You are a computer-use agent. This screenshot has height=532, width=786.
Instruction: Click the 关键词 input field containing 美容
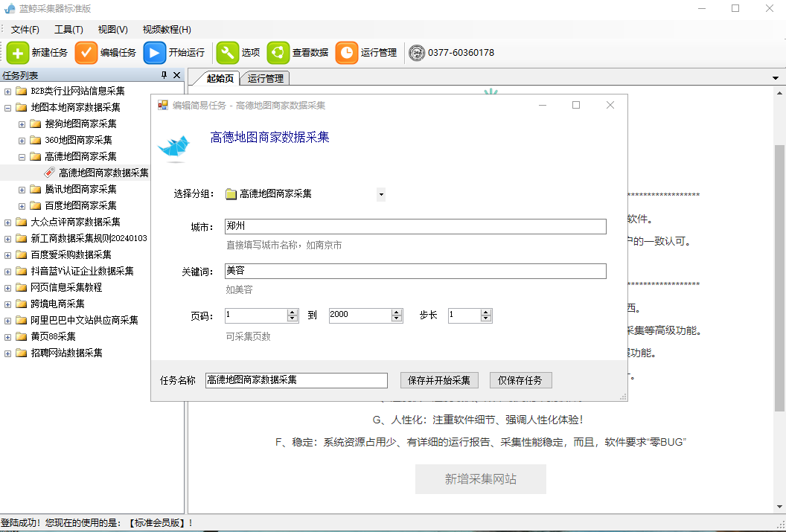(x=415, y=271)
